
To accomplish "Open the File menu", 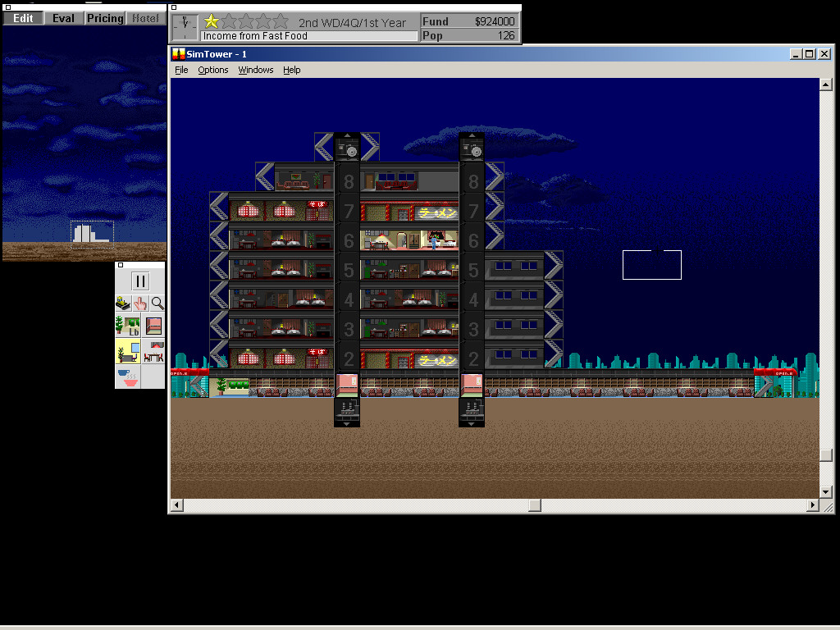I will 181,70.
